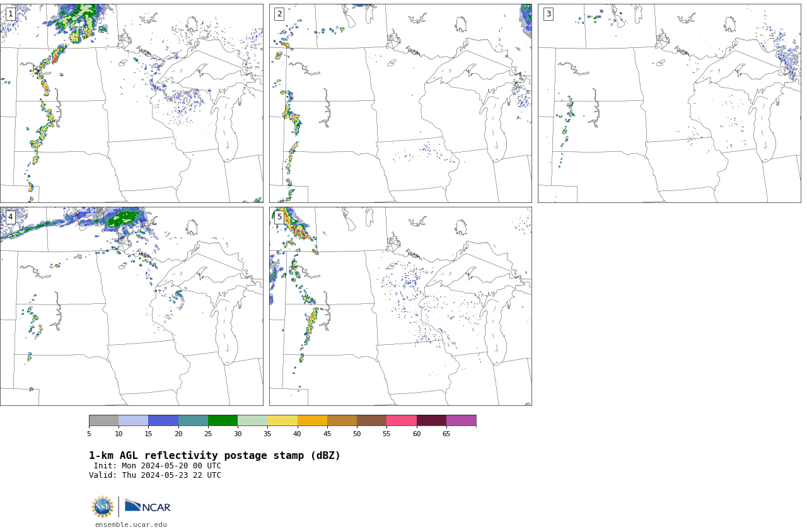This screenshot has height=532, width=807.
Task: Open ensemble member 1 reflectivity map
Action: 131,103
